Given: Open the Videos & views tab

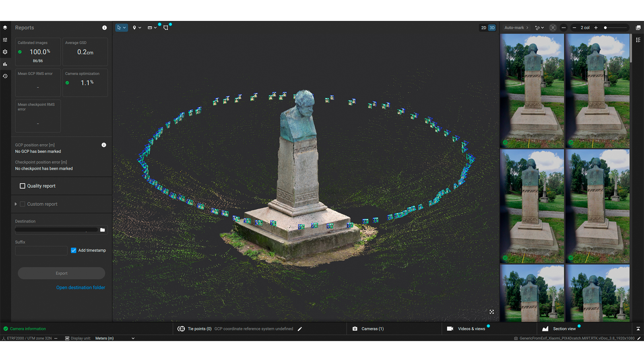Looking at the screenshot, I should coord(466,329).
